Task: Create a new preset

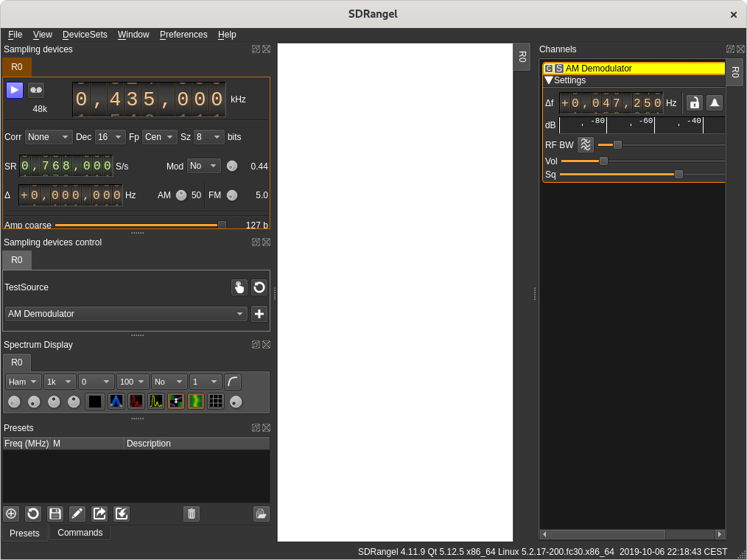Action: point(11,514)
